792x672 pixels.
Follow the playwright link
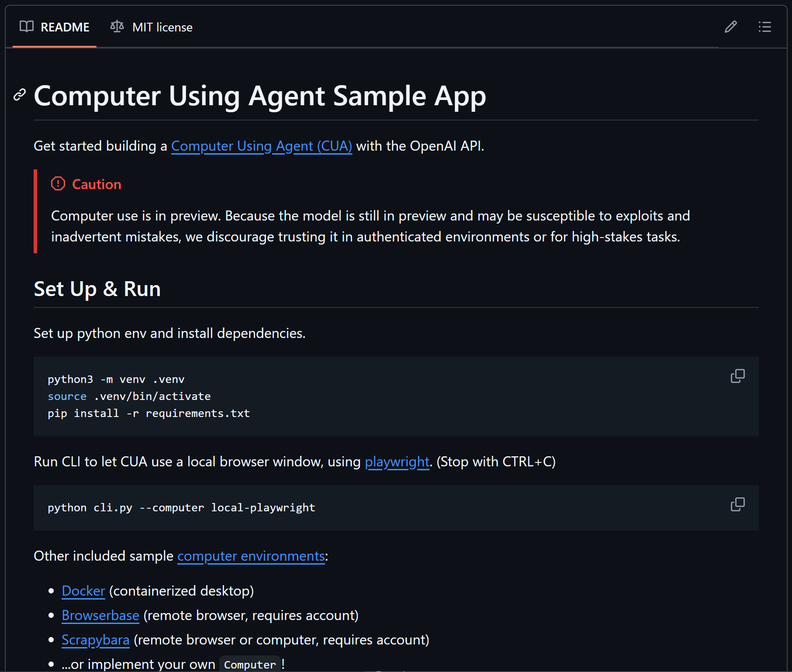tap(397, 462)
